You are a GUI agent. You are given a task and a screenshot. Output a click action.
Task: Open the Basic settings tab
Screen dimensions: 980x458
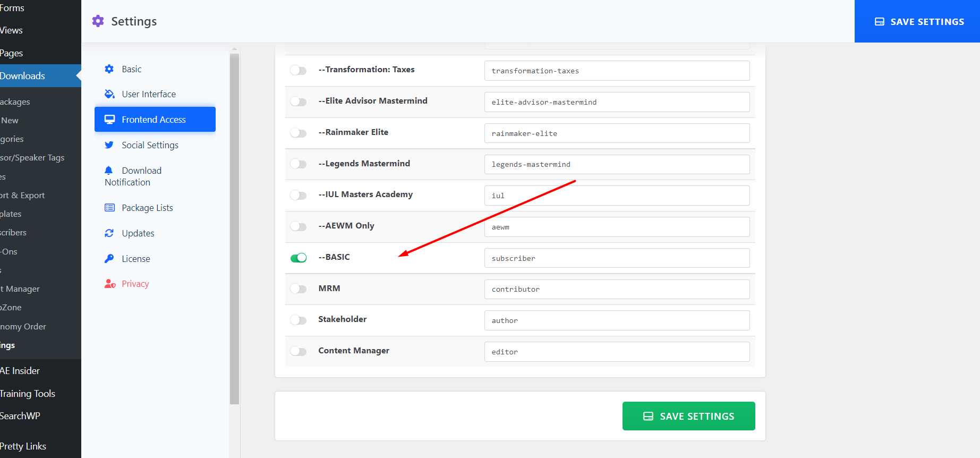pyautogui.click(x=155, y=69)
